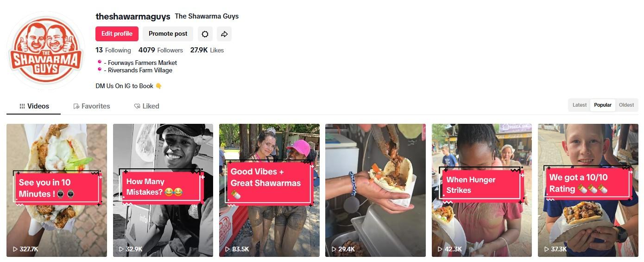644x262 pixels.
Task: Click the Edit profile button
Action: 117,34
